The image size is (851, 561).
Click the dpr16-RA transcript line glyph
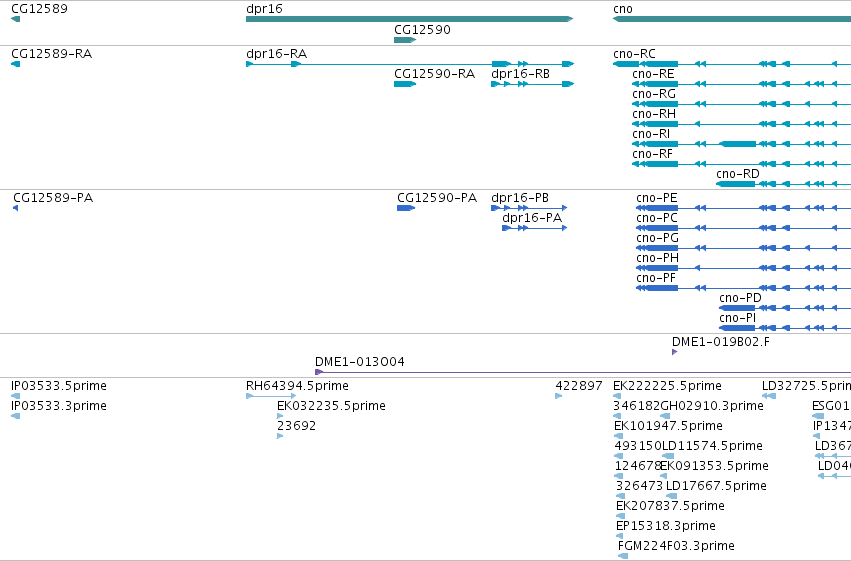(410, 64)
